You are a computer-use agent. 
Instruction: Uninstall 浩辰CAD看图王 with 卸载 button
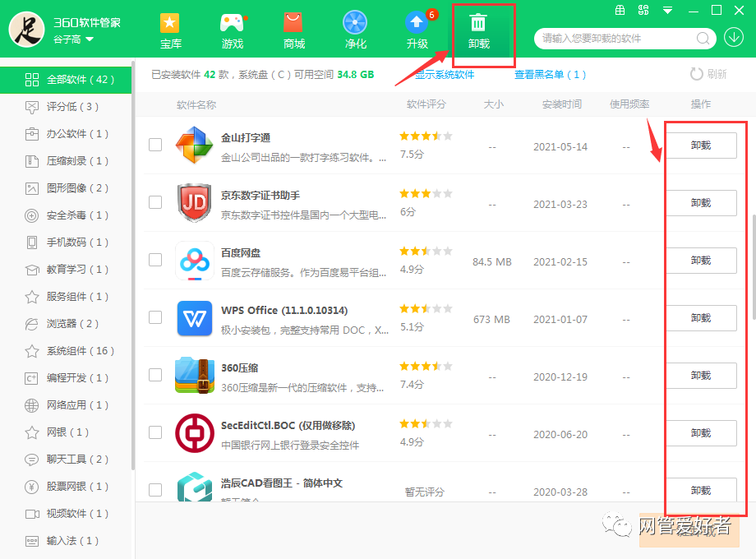click(701, 490)
